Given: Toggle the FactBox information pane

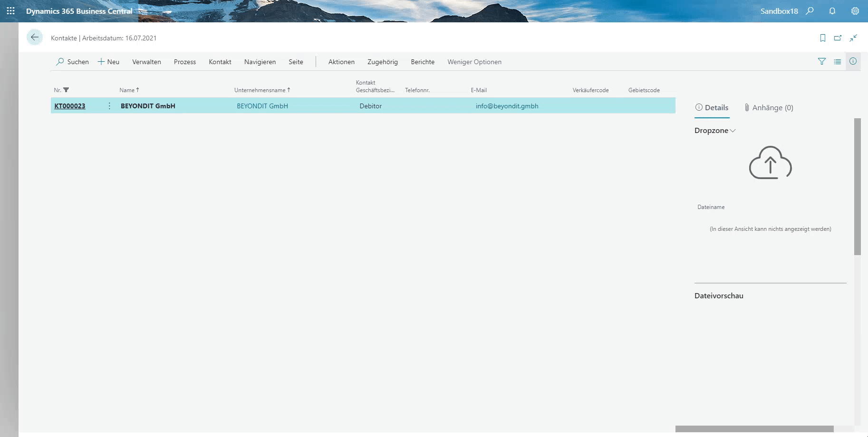Looking at the screenshot, I should pyautogui.click(x=853, y=61).
